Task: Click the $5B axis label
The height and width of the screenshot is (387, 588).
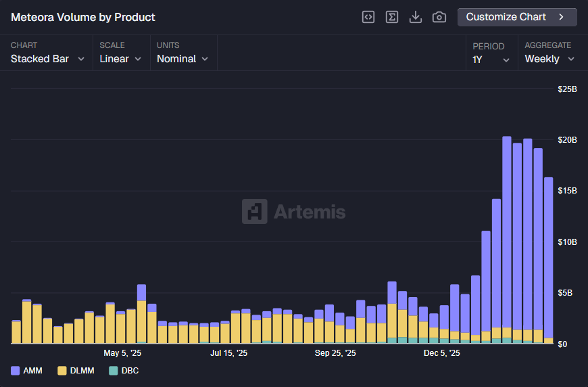Action: coord(565,293)
